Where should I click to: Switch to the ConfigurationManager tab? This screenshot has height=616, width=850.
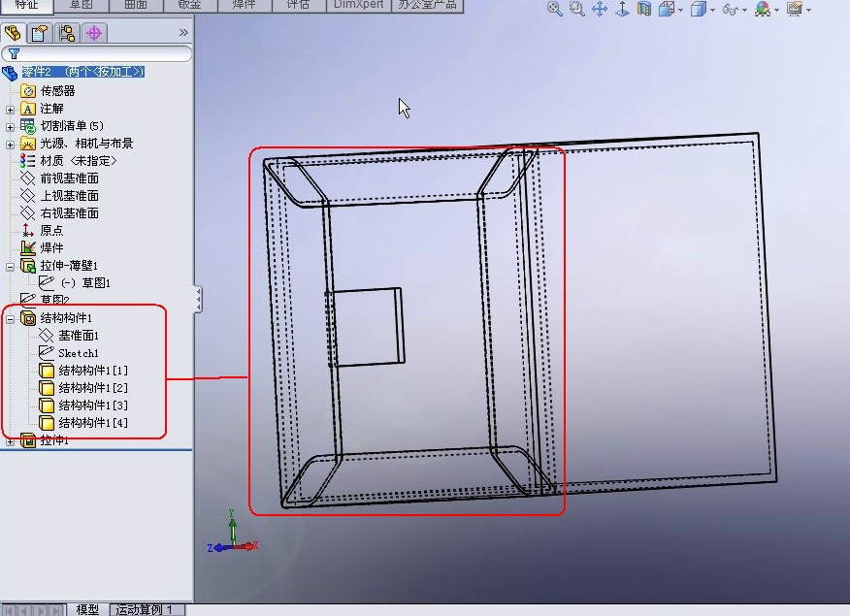click(x=67, y=33)
